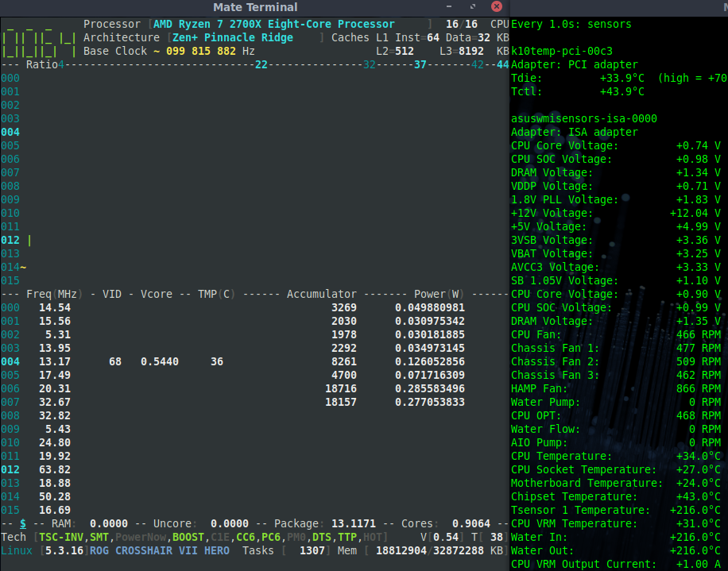Click 'Every 1.0s: sensors' header in sensors window

point(571,24)
